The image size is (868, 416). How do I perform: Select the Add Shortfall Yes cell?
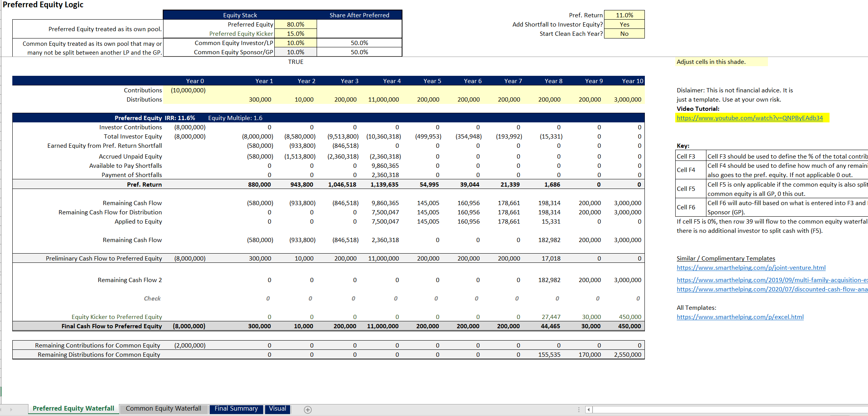click(x=624, y=24)
